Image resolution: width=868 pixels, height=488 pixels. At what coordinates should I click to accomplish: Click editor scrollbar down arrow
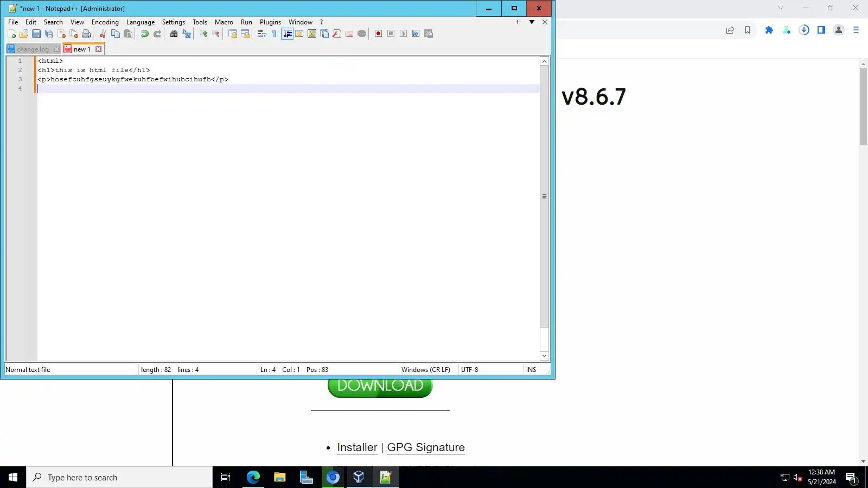point(544,356)
